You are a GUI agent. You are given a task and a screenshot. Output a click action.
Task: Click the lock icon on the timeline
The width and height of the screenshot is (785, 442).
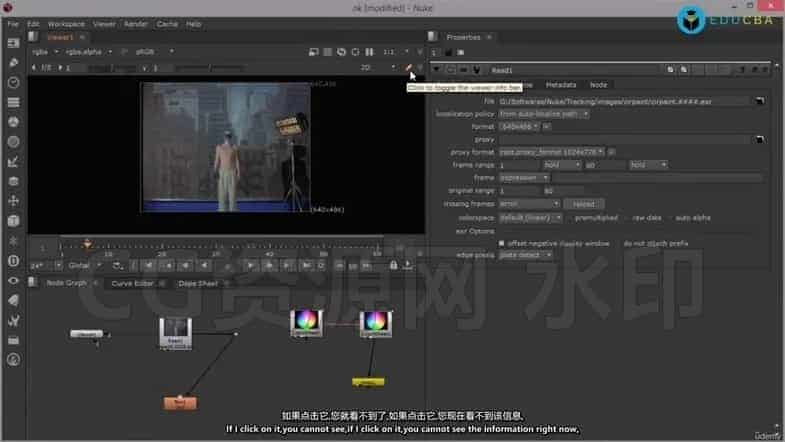394,265
